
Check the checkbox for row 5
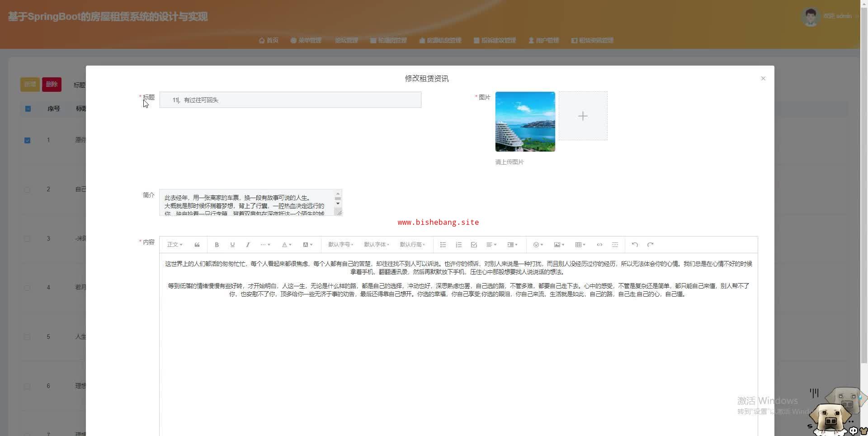coord(27,337)
